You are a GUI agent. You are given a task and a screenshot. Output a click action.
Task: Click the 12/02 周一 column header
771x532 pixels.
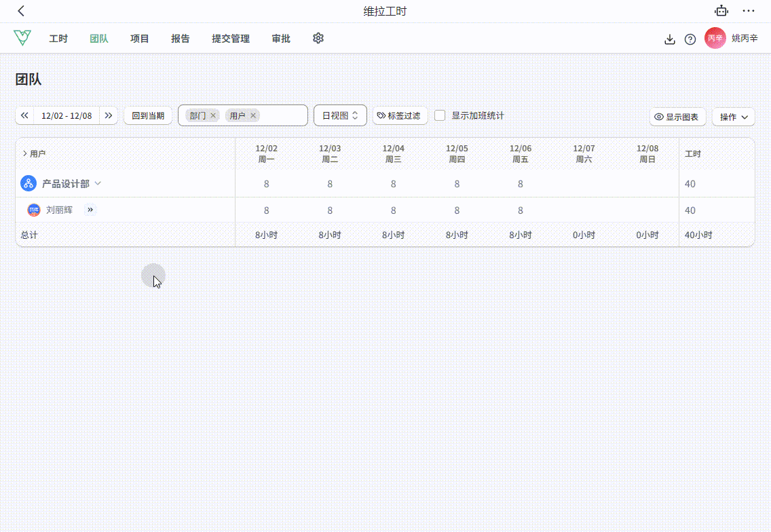[267, 154]
